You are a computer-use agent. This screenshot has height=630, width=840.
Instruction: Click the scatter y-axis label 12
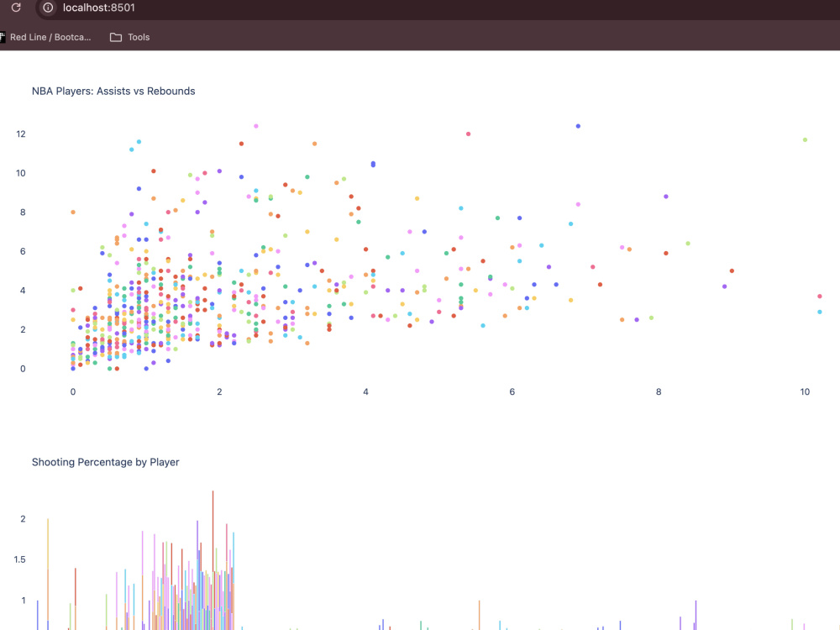pyautogui.click(x=21, y=134)
